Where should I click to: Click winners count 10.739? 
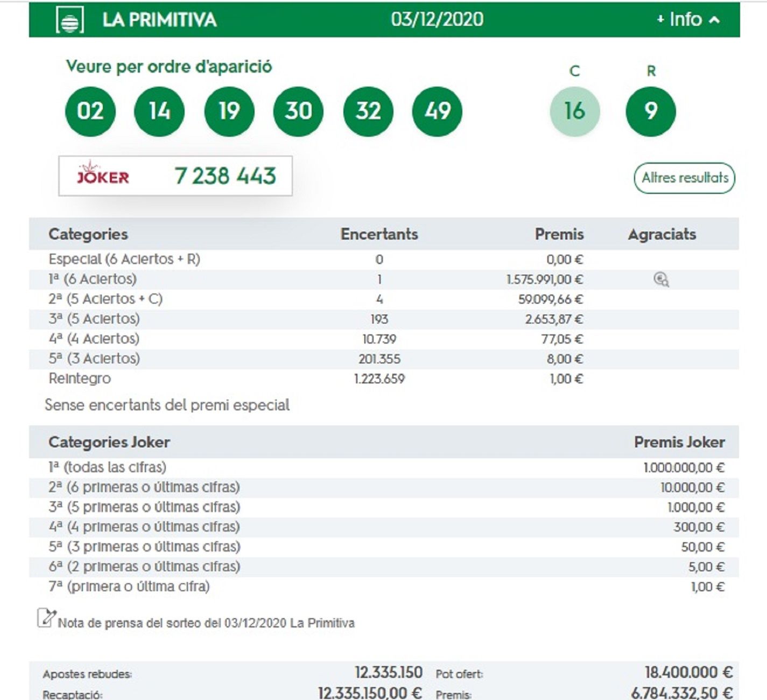[x=379, y=339]
